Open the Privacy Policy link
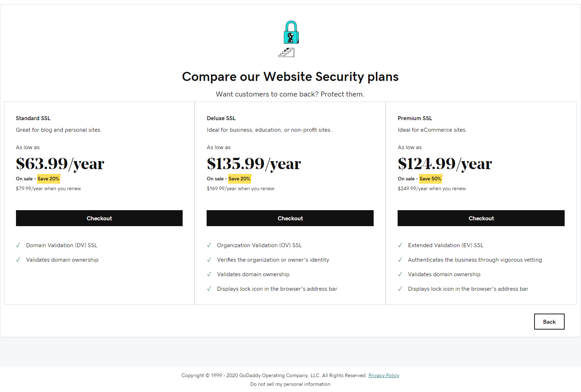 (x=384, y=375)
